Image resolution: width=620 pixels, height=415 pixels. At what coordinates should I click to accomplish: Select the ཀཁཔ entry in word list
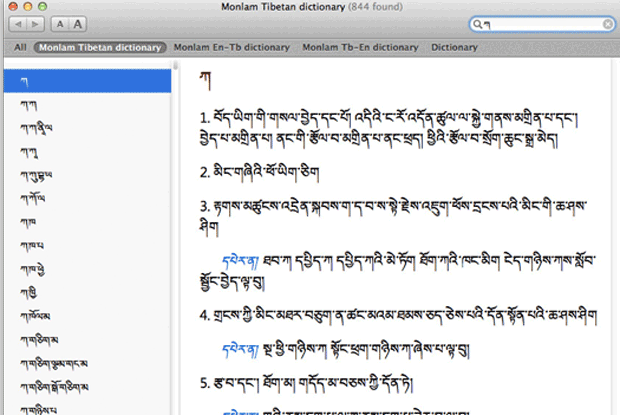87,245
